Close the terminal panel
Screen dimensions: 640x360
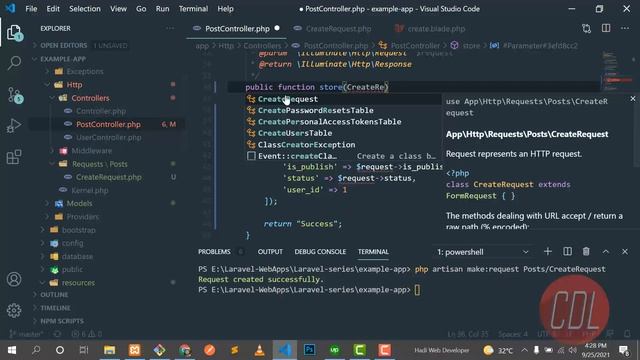click(625, 252)
